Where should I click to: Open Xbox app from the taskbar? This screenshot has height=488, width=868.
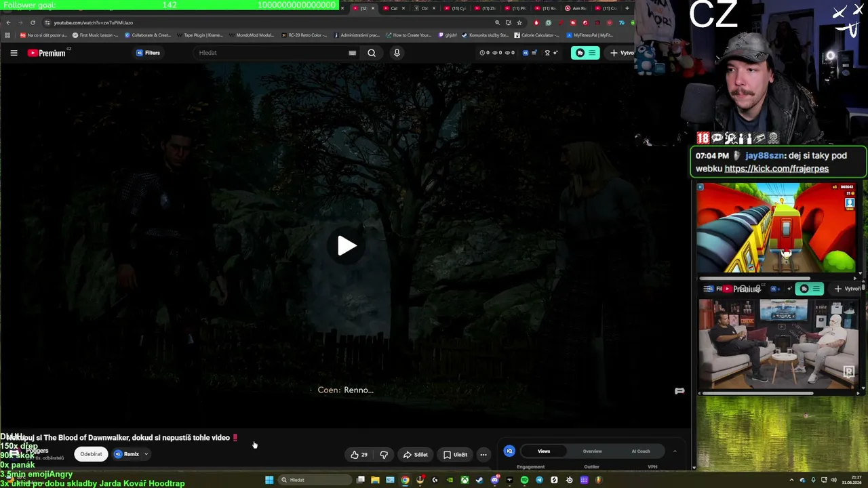pos(465,480)
